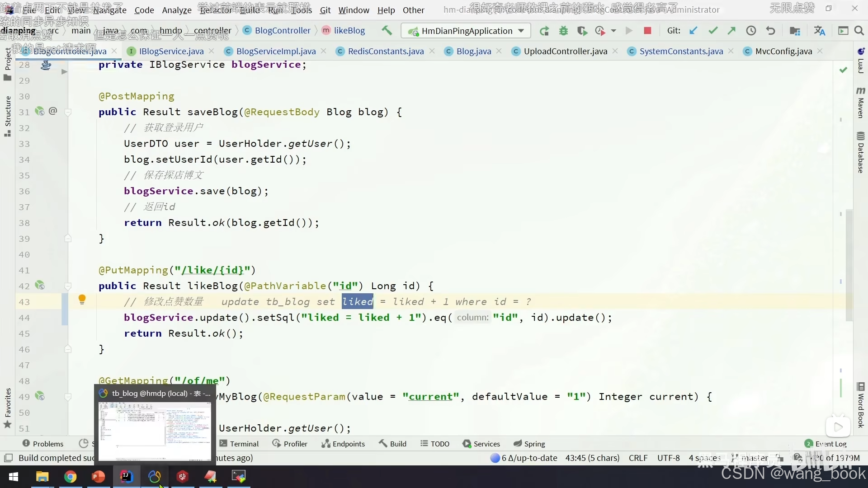This screenshot has width=868, height=488.
Task: Close the MvcConfig.java editor tab
Action: [x=820, y=51]
